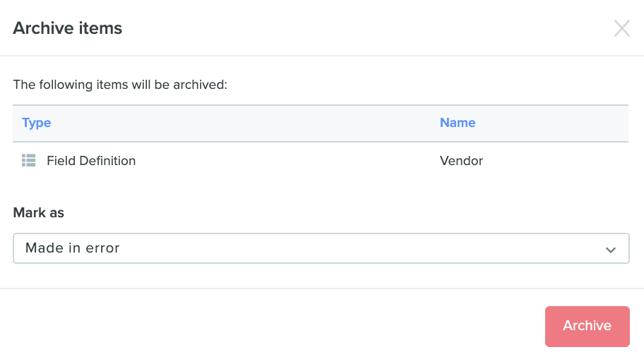Click the dropdown chevron arrow icon
This screenshot has height=364, width=644.
pos(611,250)
